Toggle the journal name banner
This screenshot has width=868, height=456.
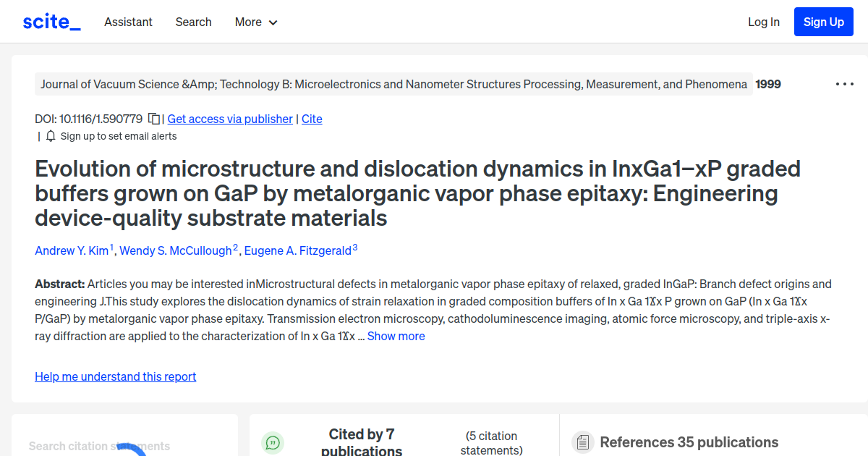pyautogui.click(x=394, y=84)
